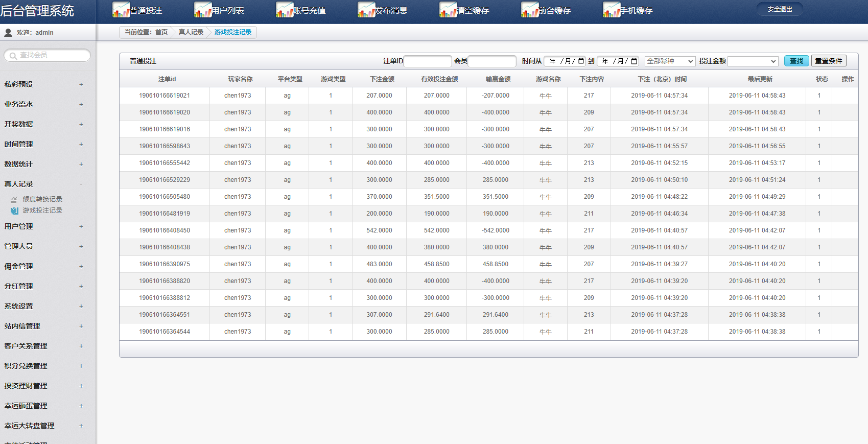Click the 手机缓存 chart icon
Image resolution: width=868 pixels, height=444 pixels.
(x=612, y=10)
